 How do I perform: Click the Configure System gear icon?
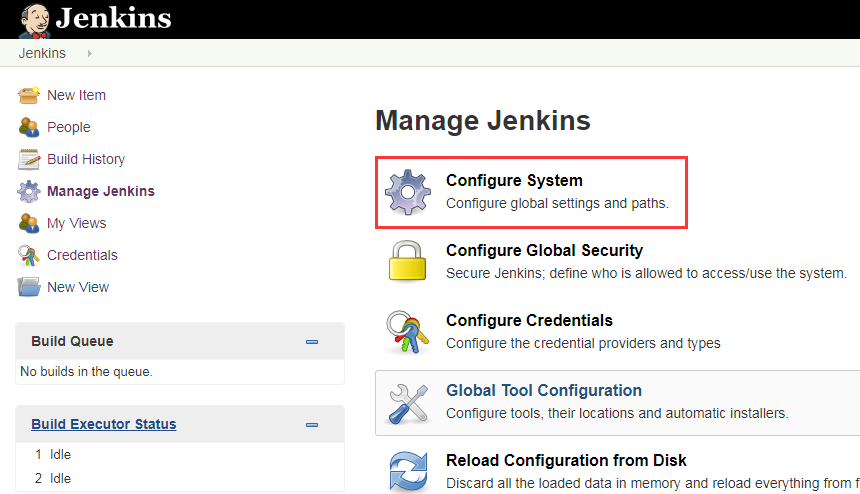click(x=408, y=192)
